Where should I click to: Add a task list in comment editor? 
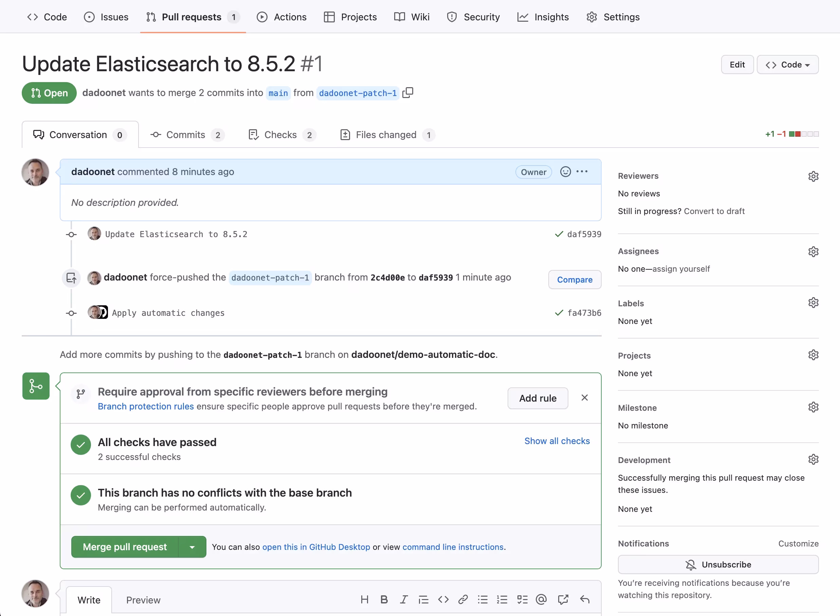tap(522, 599)
